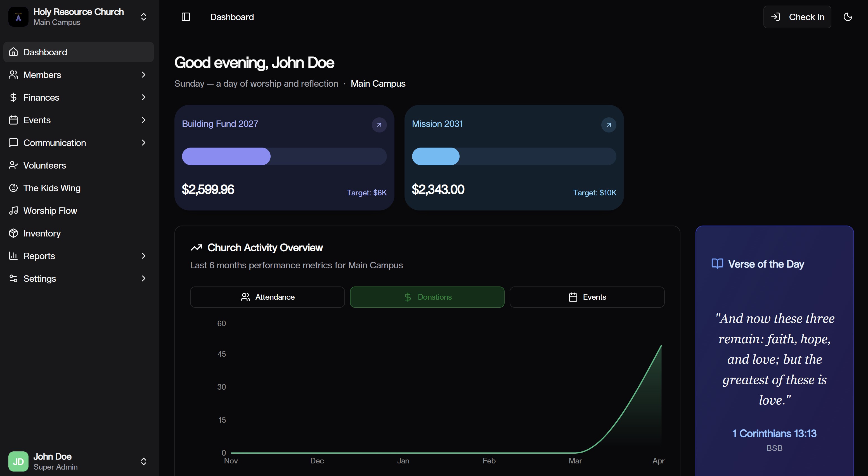Click the Mission 2031 title
Screen dimensions: 868x476
437,124
